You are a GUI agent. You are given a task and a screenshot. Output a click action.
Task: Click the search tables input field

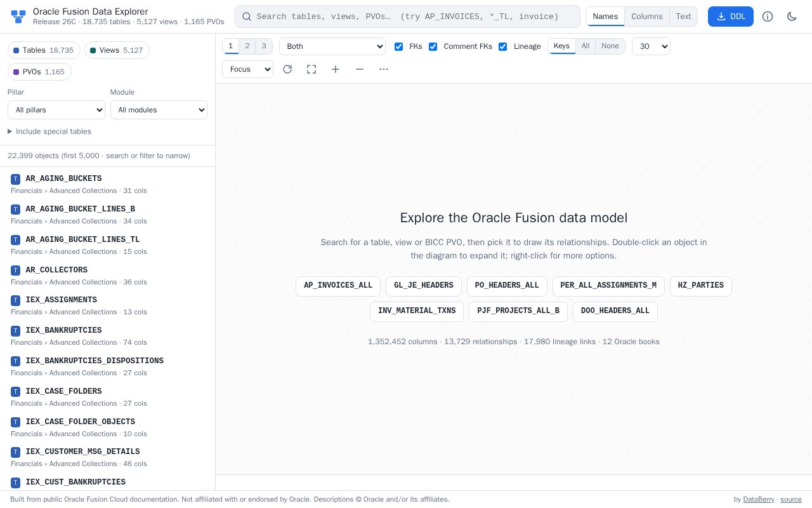tap(407, 17)
